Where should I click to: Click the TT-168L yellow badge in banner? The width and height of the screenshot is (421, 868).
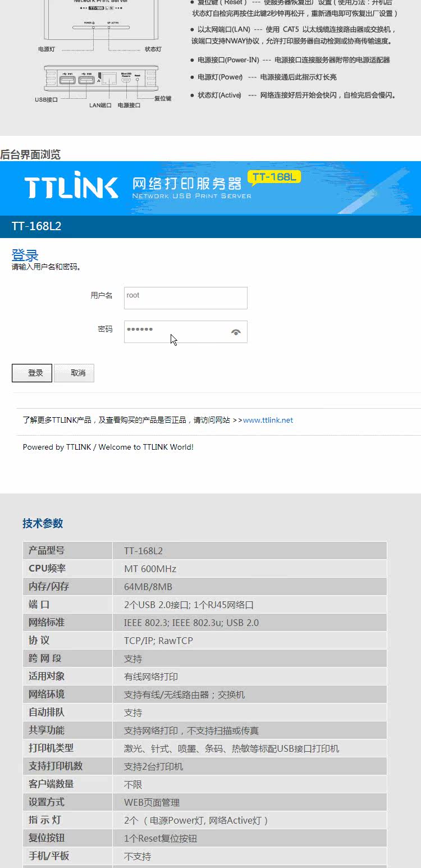pos(274,177)
